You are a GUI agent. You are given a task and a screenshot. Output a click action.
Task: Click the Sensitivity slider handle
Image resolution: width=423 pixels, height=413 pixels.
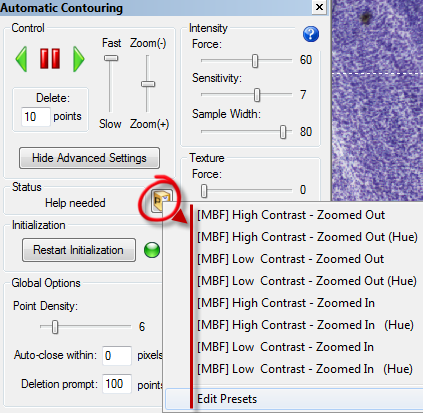[257, 95]
